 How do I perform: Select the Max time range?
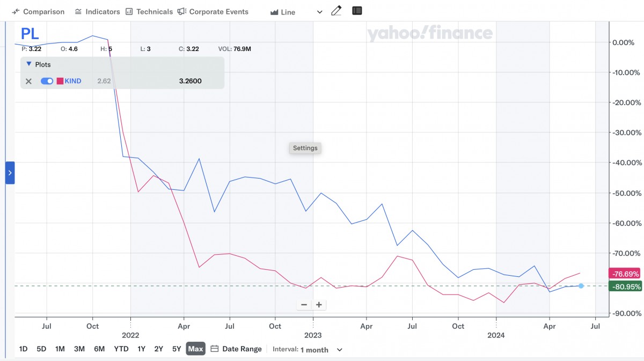[195, 349]
